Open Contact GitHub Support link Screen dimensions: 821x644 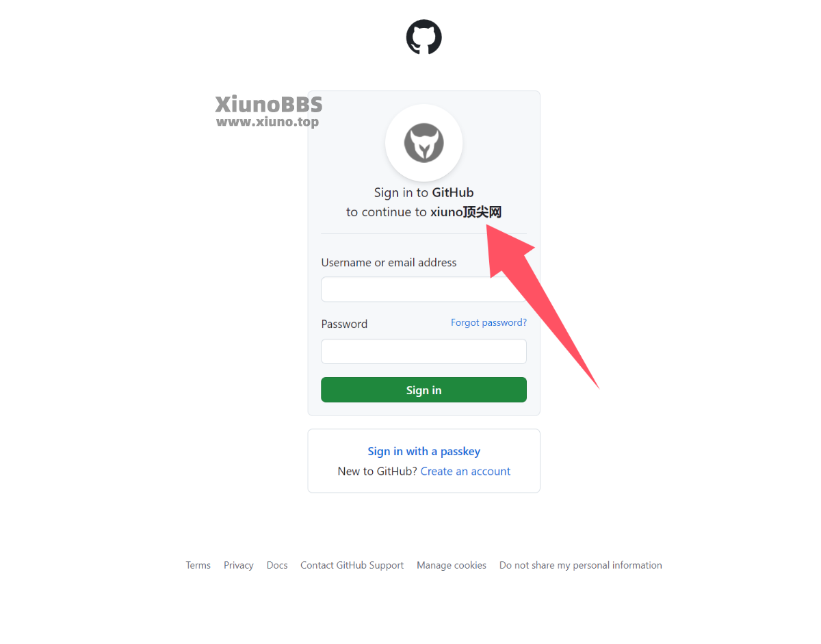click(x=352, y=565)
